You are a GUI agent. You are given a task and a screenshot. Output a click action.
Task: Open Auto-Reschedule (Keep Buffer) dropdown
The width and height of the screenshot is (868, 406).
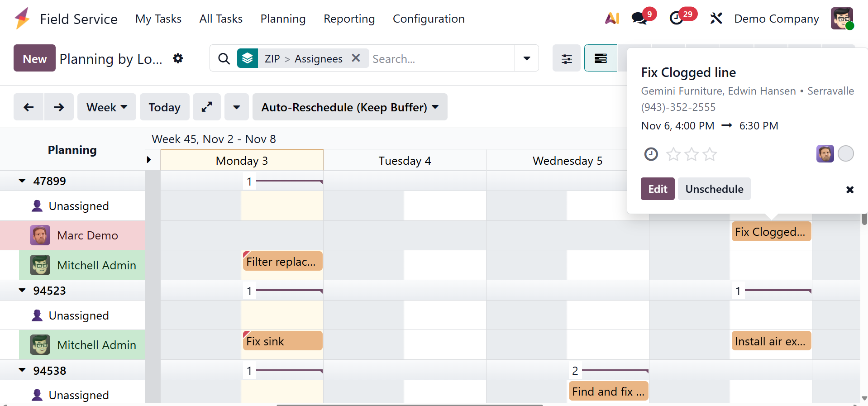click(349, 107)
